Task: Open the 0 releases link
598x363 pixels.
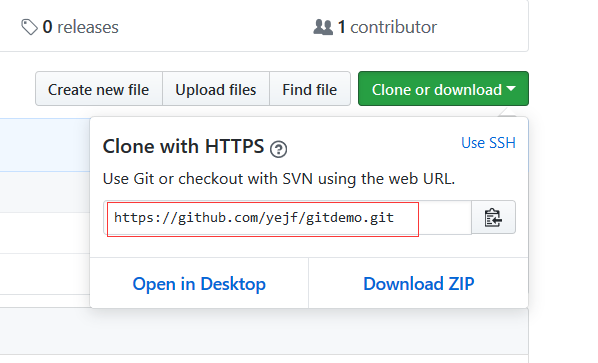Action: [x=70, y=27]
